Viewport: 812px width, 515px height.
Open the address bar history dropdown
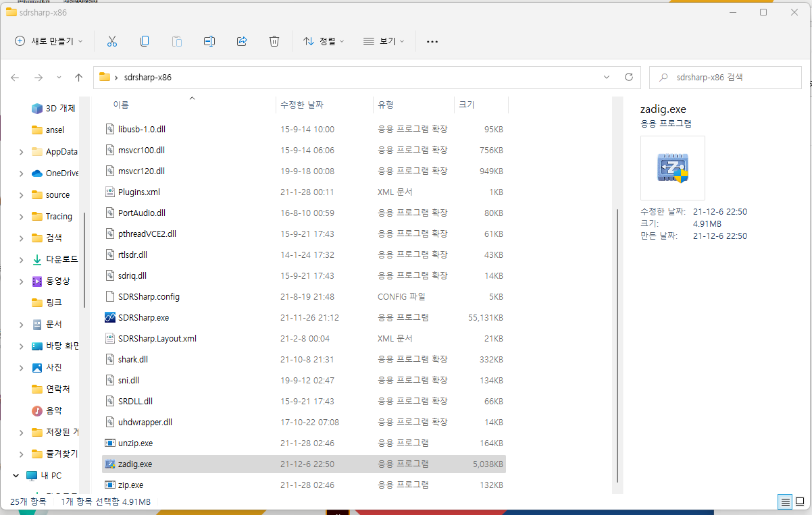pos(607,77)
